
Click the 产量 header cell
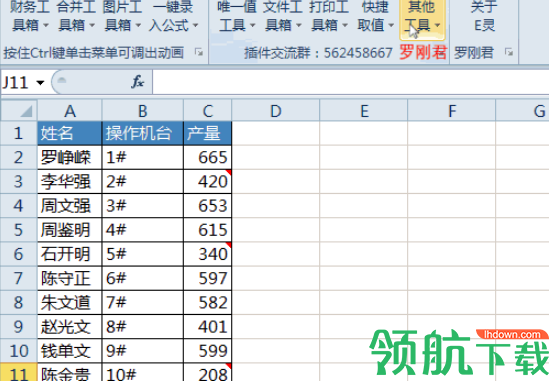pos(208,133)
